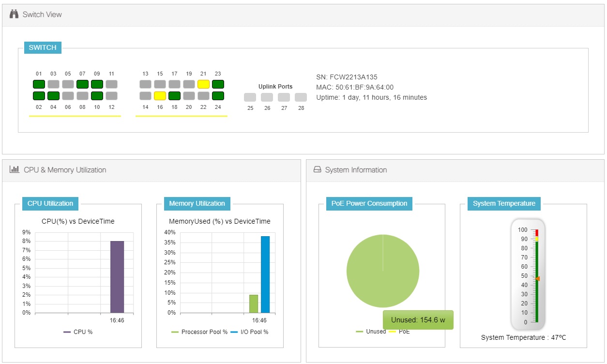Toggle the PoE legend under the pie chart
This screenshot has width=607, height=364.
[403, 332]
